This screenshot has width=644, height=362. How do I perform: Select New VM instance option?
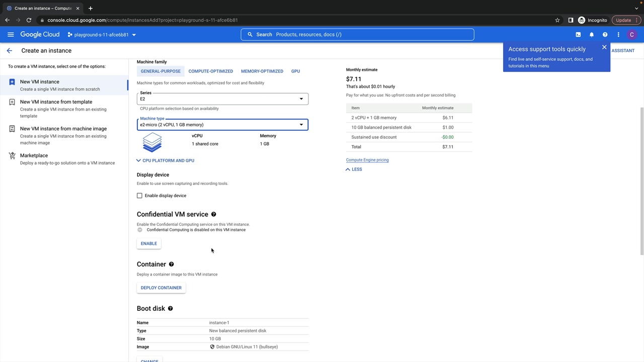point(64,85)
